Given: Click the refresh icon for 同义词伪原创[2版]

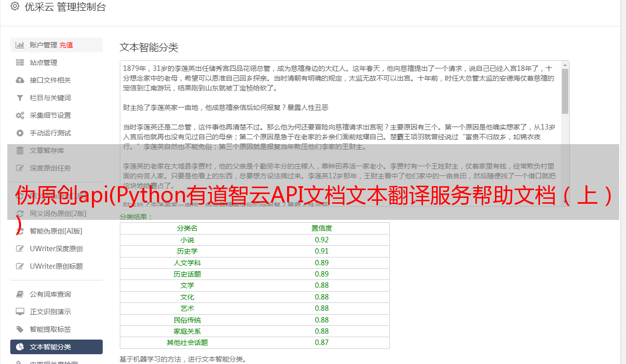Looking at the screenshot, I should click(x=20, y=214).
